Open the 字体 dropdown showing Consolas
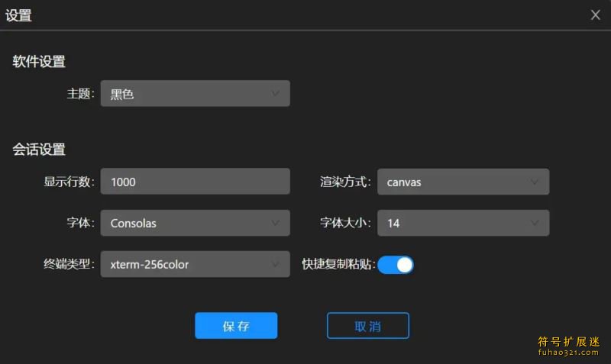 click(x=196, y=223)
